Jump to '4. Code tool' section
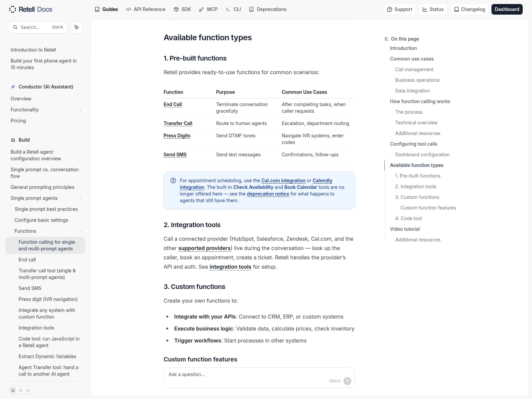532x399 pixels. pyautogui.click(x=408, y=218)
